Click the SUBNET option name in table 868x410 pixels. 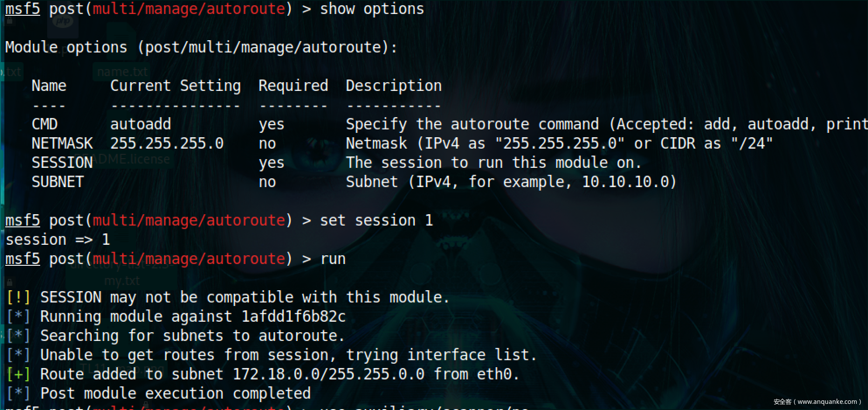pyautogui.click(x=58, y=182)
